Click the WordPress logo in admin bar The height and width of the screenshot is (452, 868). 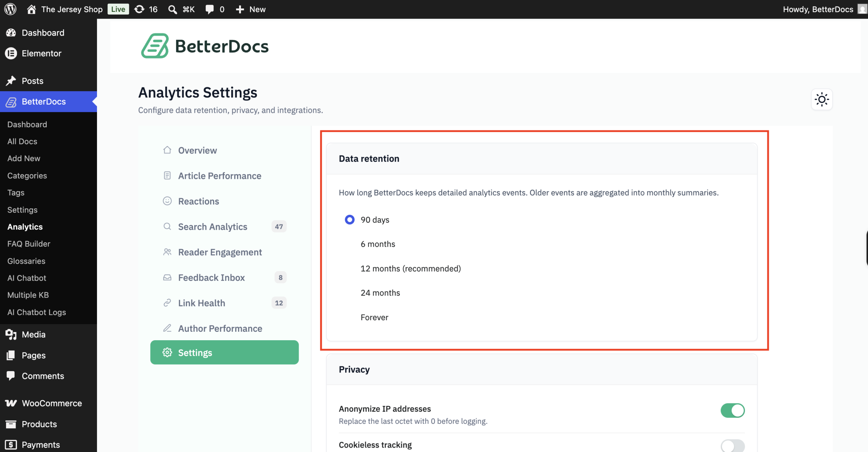click(x=11, y=9)
